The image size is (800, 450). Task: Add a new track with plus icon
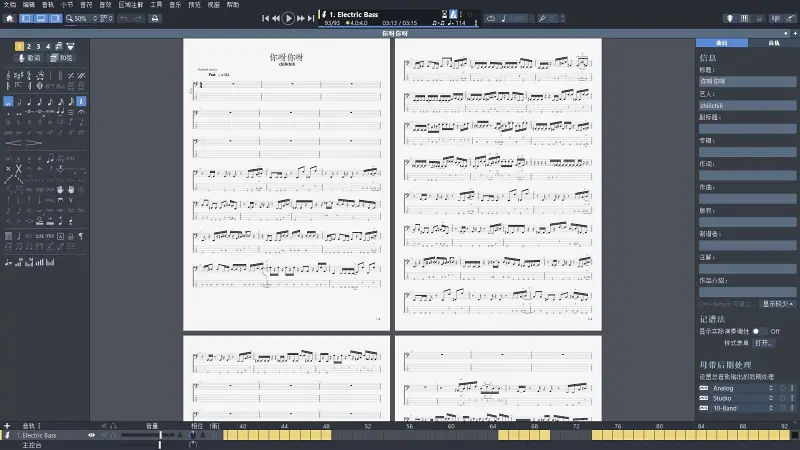click(x=7, y=426)
